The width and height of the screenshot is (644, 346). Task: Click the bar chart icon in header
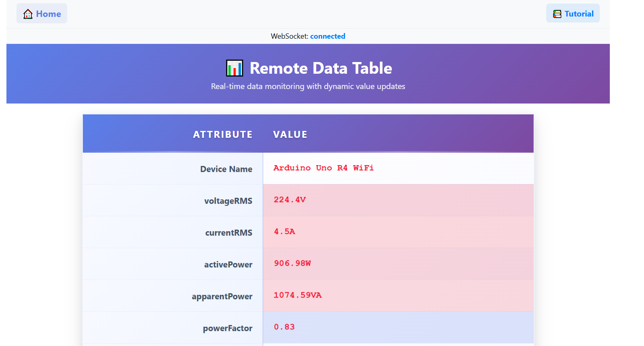click(x=235, y=68)
